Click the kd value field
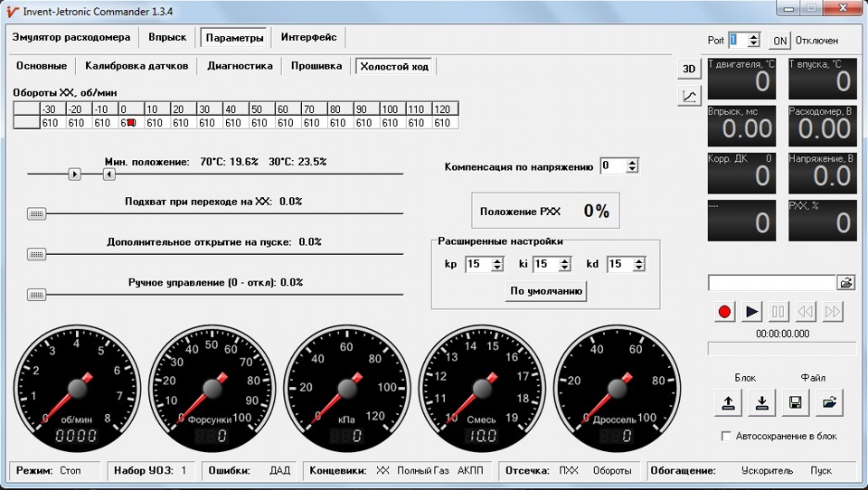 (x=620, y=264)
